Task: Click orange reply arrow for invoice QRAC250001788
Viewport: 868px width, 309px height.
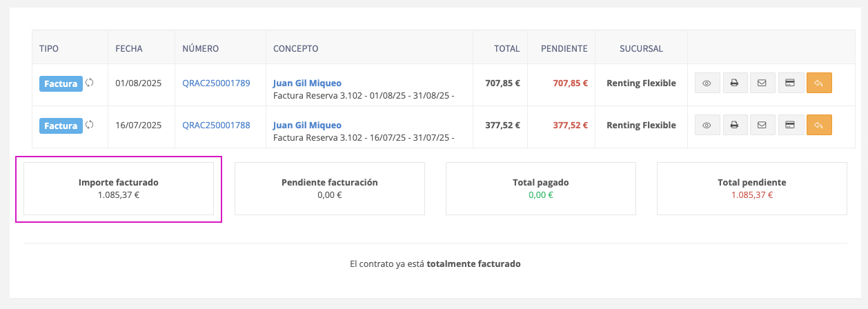Action: (x=819, y=125)
